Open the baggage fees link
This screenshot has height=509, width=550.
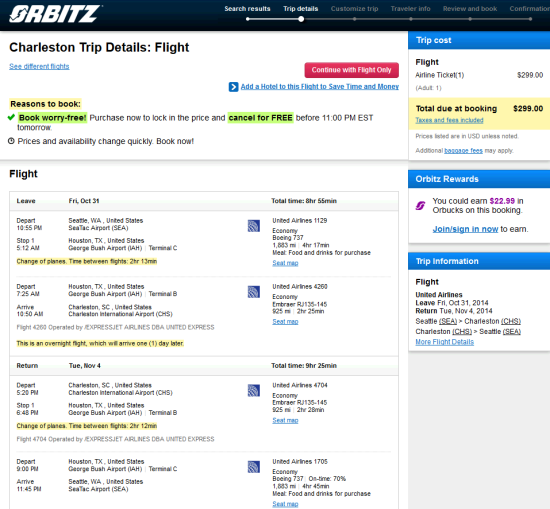coord(463,150)
